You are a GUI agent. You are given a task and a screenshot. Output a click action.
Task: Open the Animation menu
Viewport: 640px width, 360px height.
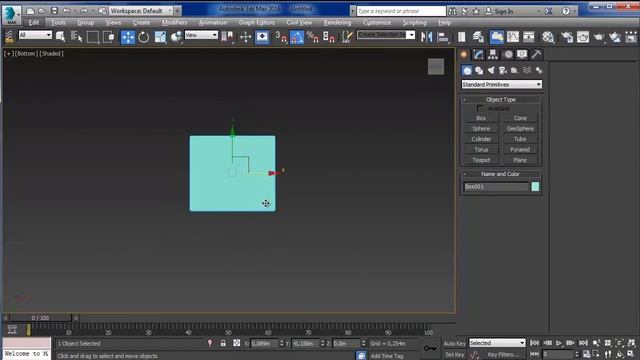[213, 22]
